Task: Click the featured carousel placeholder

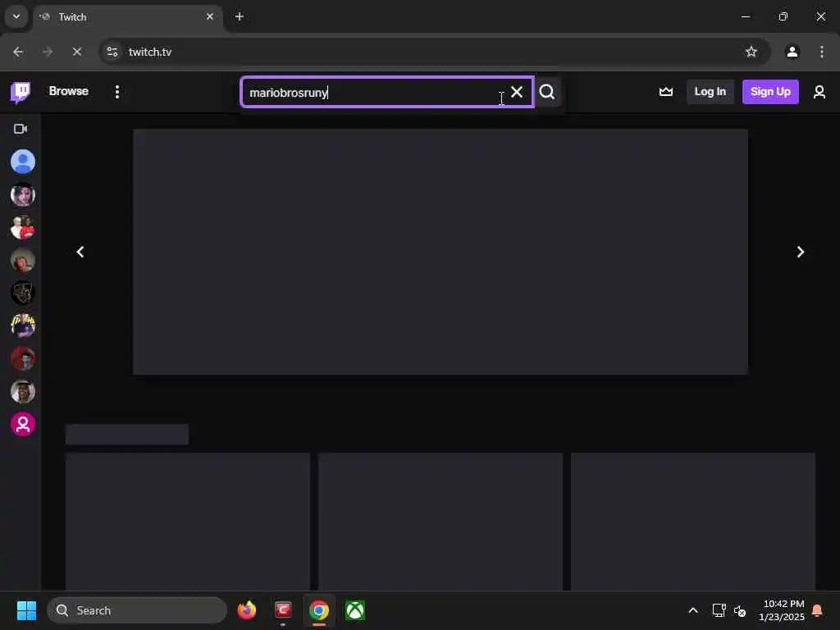Action: coord(440,251)
